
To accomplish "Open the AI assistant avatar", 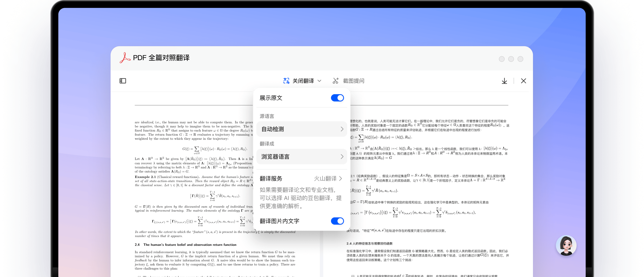I will point(566,246).
